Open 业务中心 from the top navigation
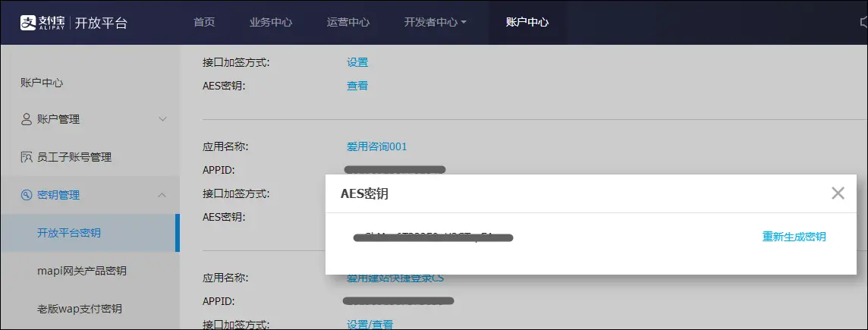The width and height of the screenshot is (868, 330). coord(271,22)
